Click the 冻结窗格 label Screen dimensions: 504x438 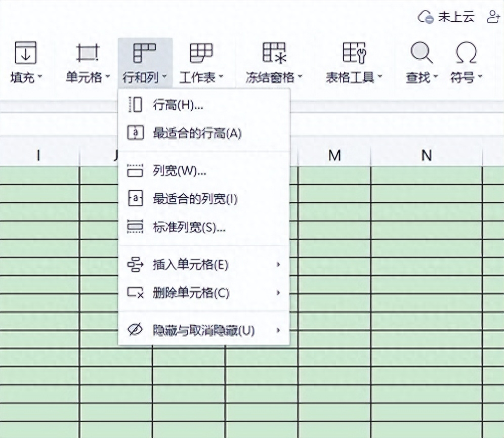[270, 77]
